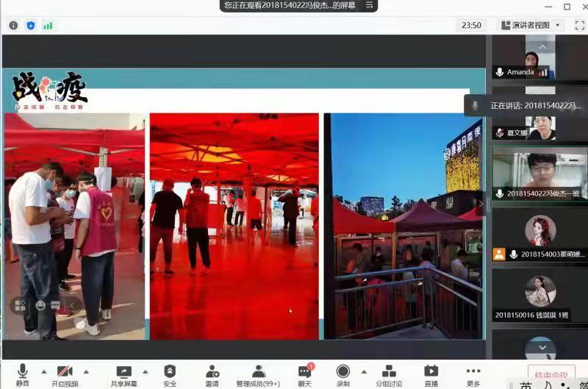Open the Speaker View (演讲者视图) dropdown

click(x=531, y=25)
